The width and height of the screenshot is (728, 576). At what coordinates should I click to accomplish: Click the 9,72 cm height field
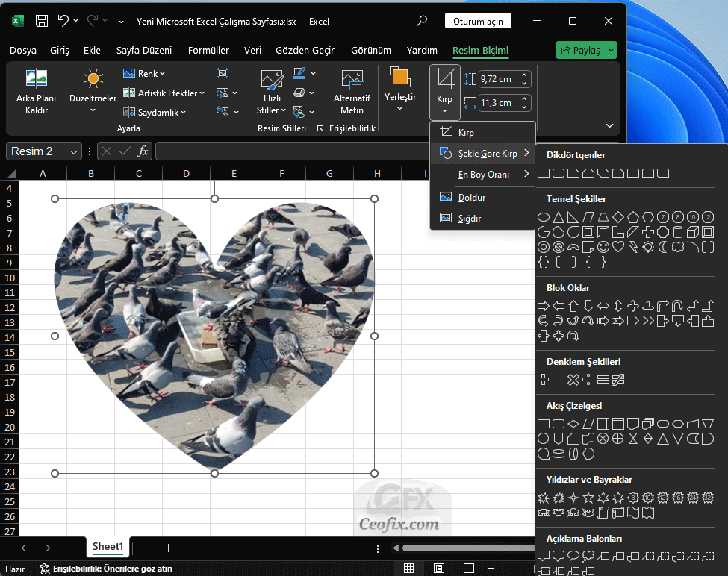pos(499,79)
